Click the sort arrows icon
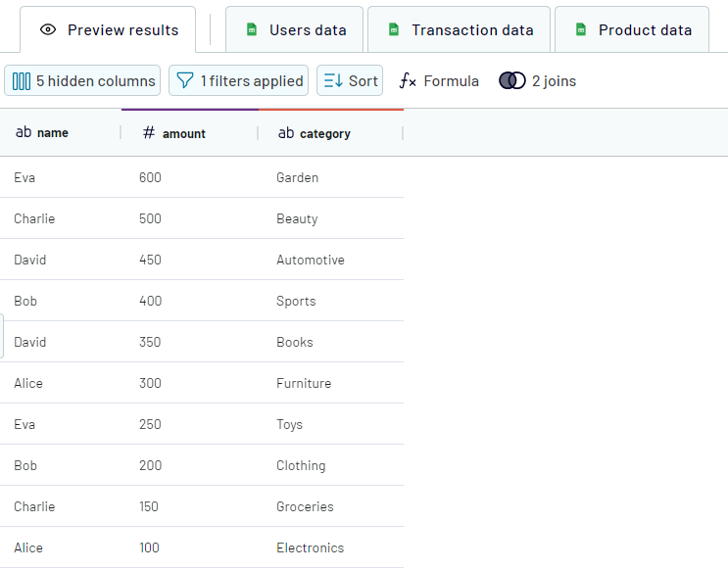Viewport: 728px width, 571px height. click(333, 81)
